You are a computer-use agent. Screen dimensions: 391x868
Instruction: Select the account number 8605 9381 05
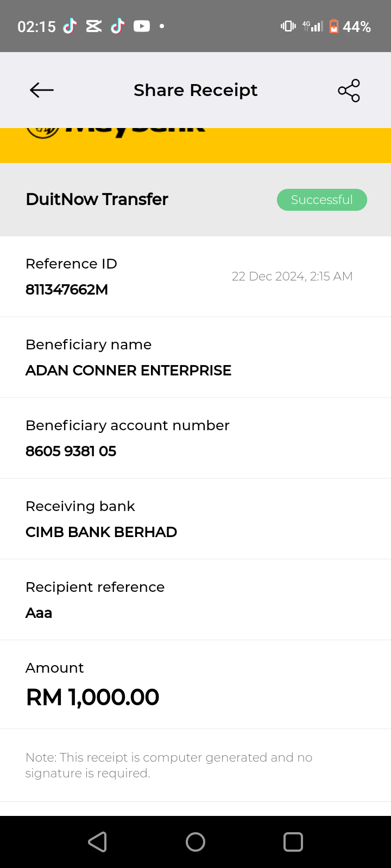[x=71, y=451]
